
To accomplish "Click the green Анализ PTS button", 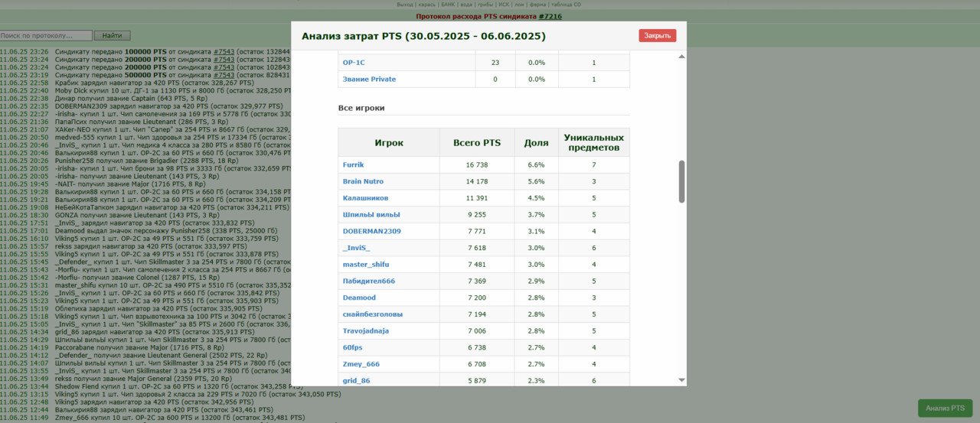I will 945,408.
